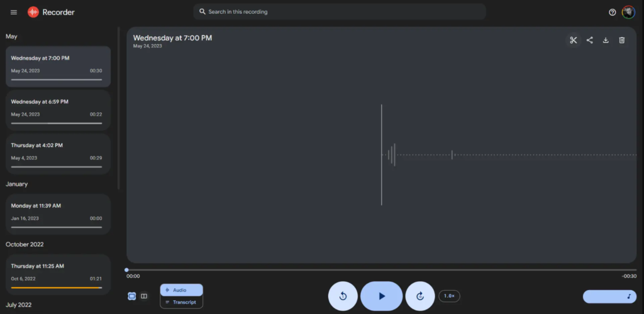Start playback with the play button
This screenshot has width=644, height=314.
click(x=382, y=296)
